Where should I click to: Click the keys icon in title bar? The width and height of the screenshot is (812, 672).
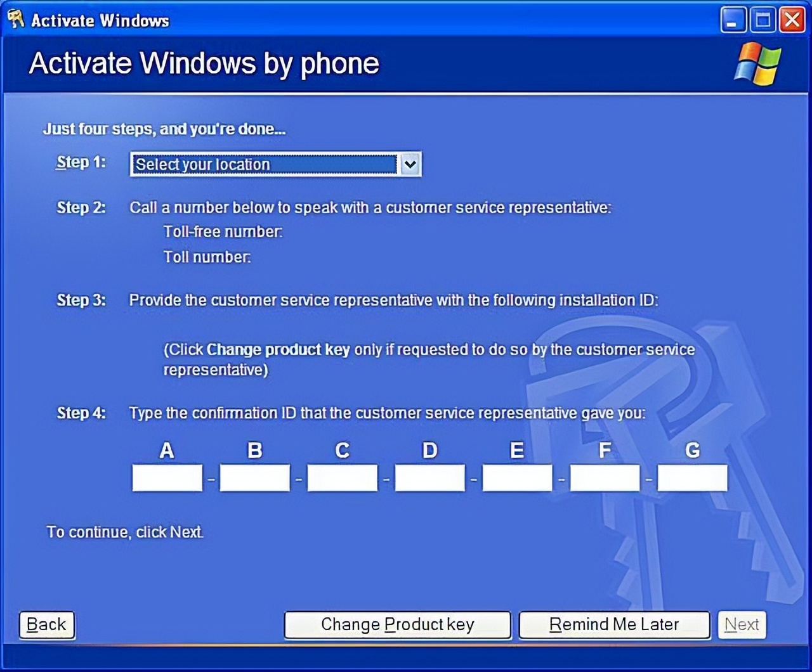(16, 19)
